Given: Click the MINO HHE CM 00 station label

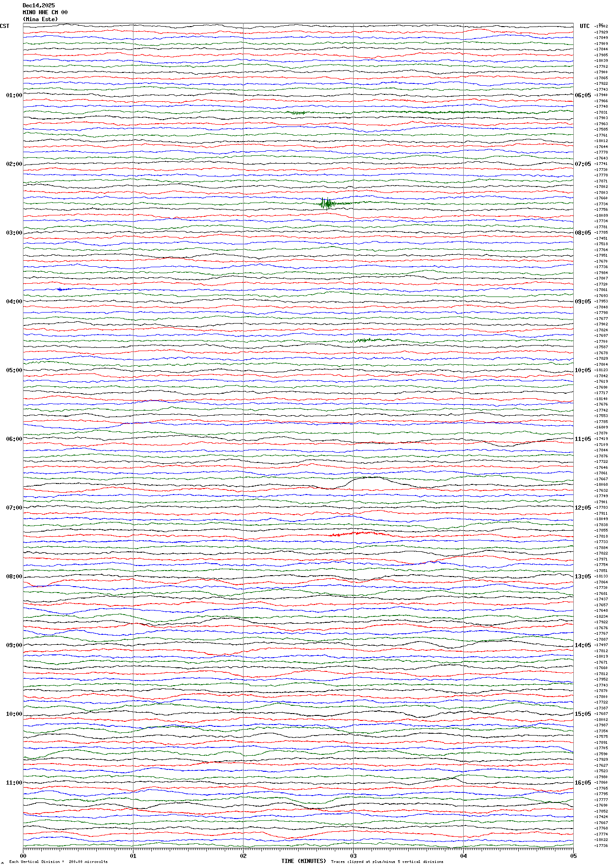Looking at the screenshot, I should (x=45, y=12).
